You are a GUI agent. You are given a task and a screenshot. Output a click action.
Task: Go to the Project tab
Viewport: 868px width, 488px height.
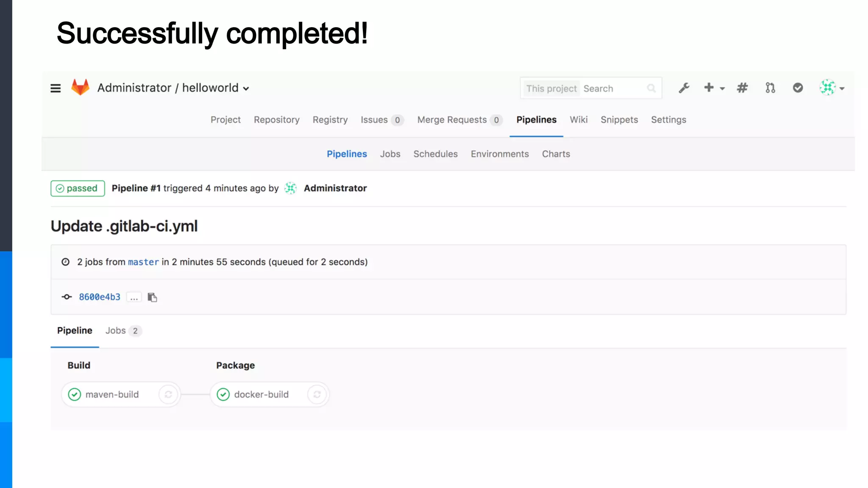[225, 120]
